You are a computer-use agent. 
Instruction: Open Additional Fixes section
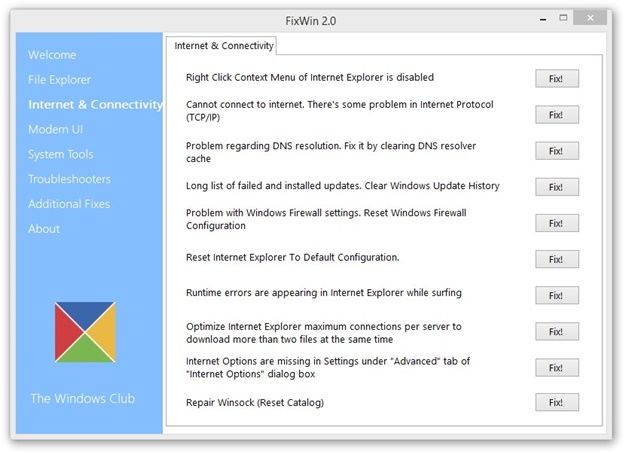(69, 204)
